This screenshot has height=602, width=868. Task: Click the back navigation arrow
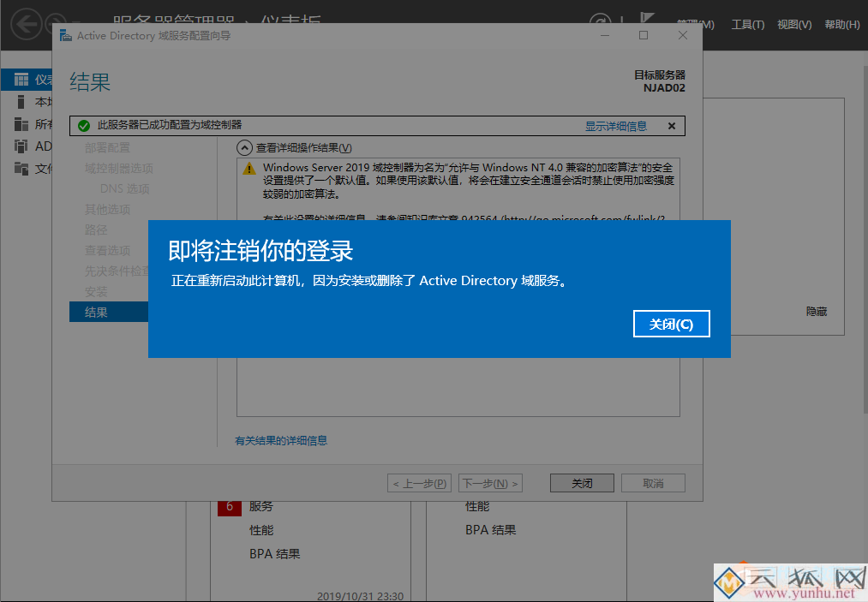pyautogui.click(x=26, y=25)
